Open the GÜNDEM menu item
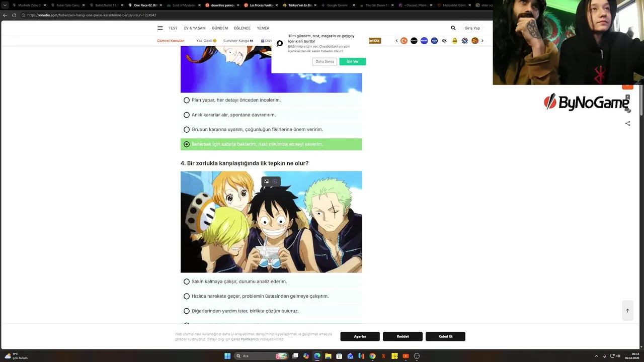 [220, 28]
